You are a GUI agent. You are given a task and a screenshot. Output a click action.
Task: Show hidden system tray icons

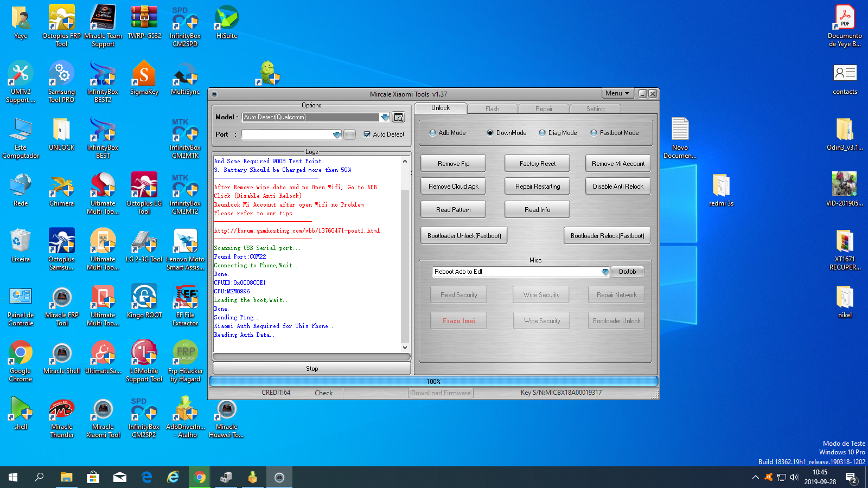click(x=755, y=477)
